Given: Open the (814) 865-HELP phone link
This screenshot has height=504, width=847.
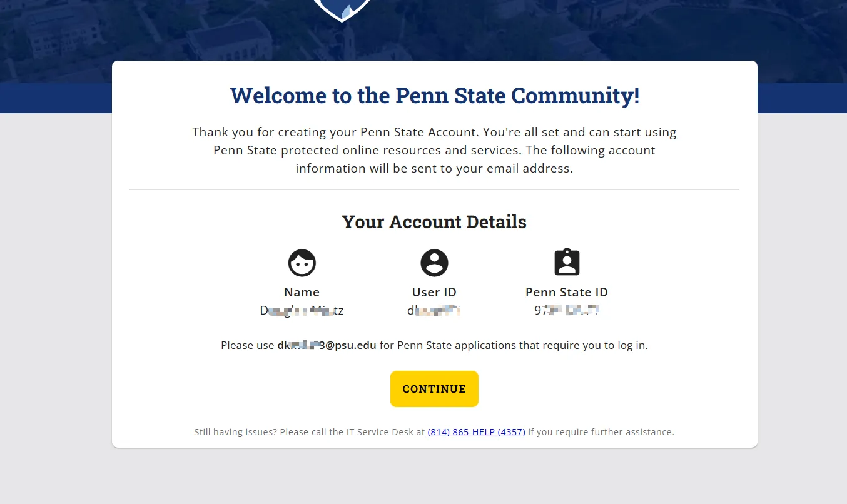Looking at the screenshot, I should 476,432.
